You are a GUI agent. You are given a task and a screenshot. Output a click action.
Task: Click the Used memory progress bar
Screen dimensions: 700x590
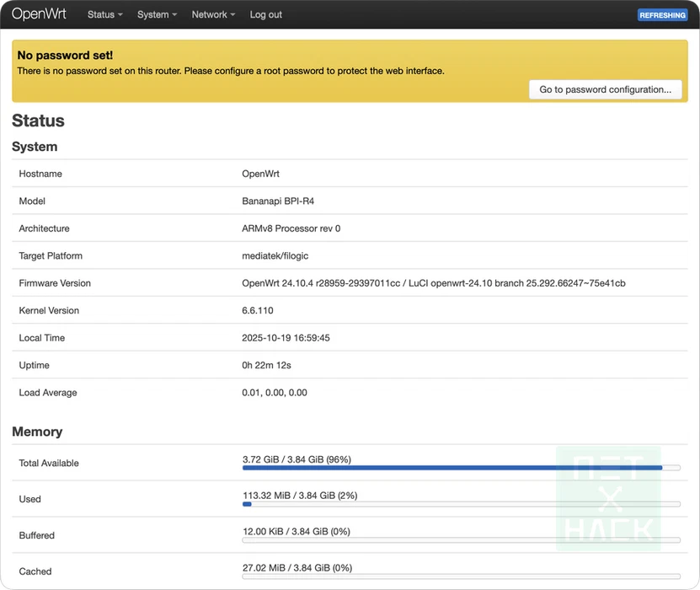click(461, 504)
